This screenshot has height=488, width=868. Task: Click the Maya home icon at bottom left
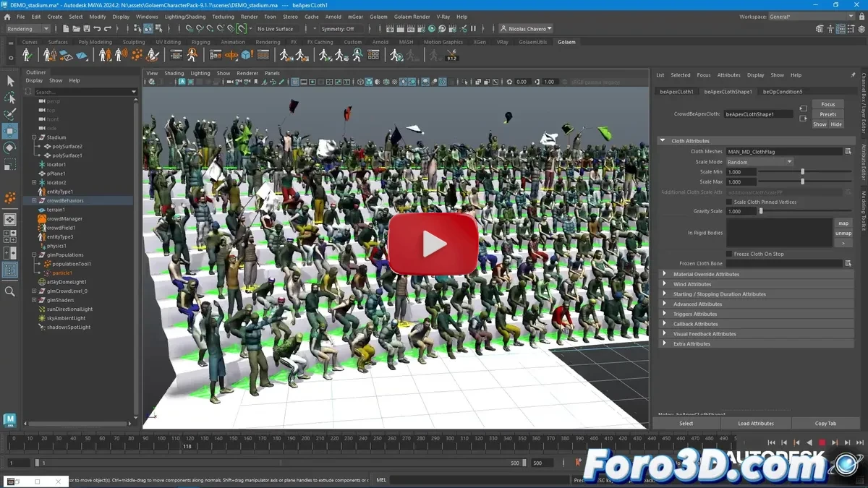click(9, 419)
